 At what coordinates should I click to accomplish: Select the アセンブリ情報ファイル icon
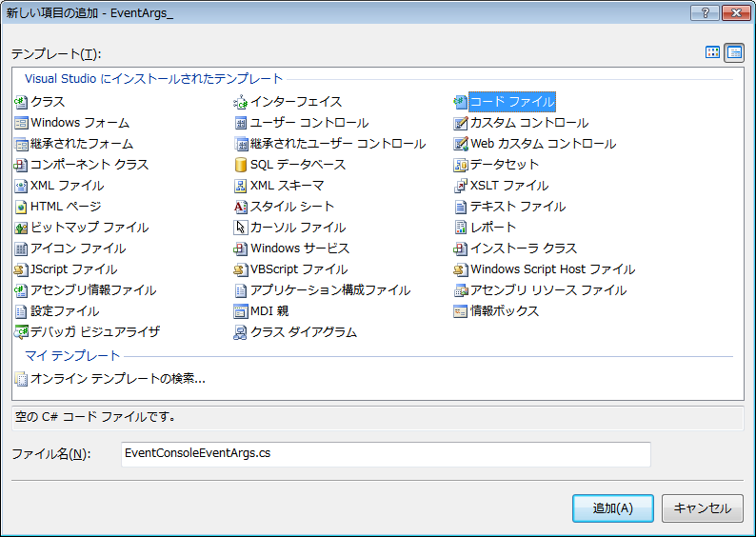21,290
